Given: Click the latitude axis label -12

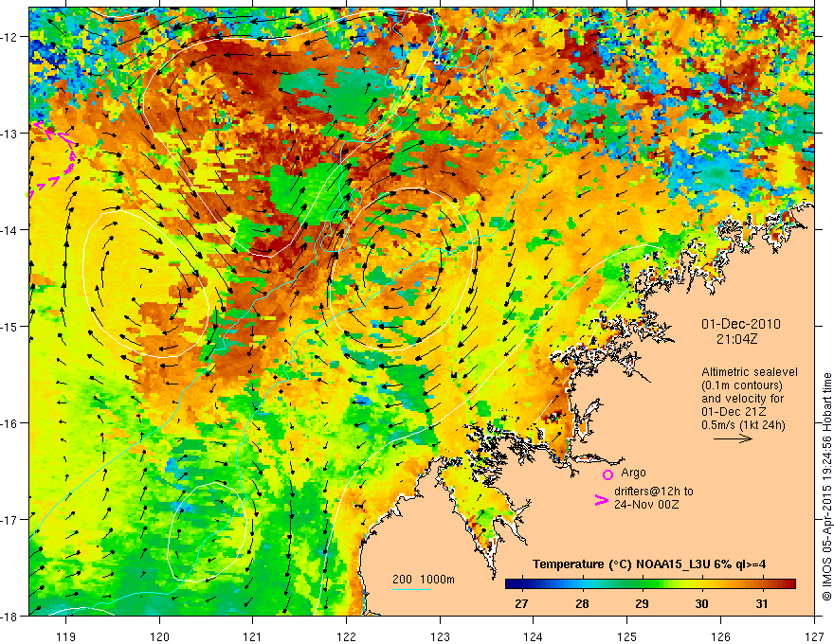Looking at the screenshot, I should pos(9,37).
